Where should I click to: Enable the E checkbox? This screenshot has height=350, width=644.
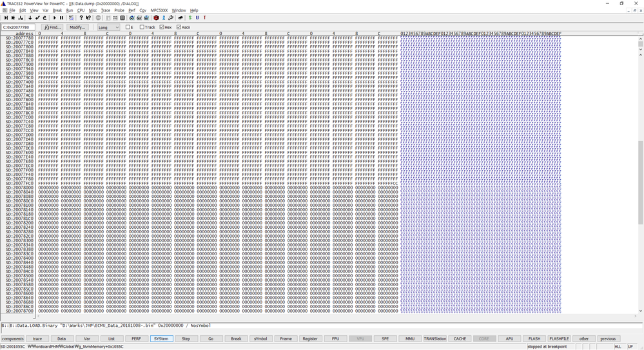pos(128,27)
